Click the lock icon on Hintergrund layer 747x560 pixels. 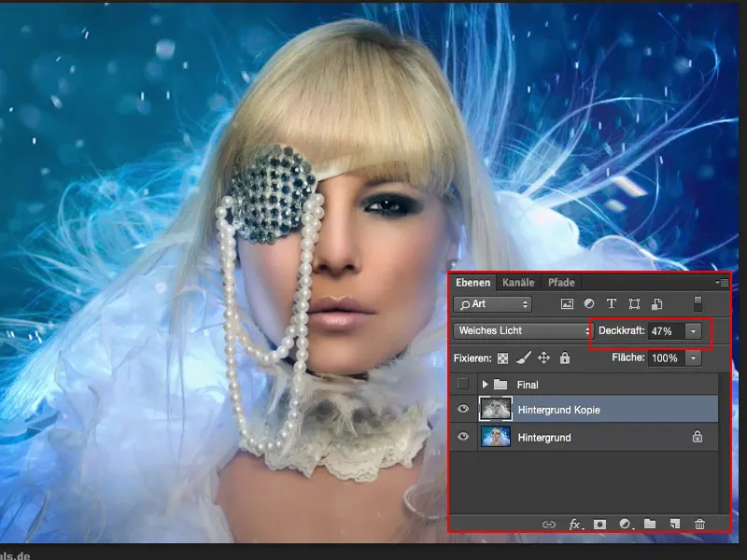pos(698,436)
